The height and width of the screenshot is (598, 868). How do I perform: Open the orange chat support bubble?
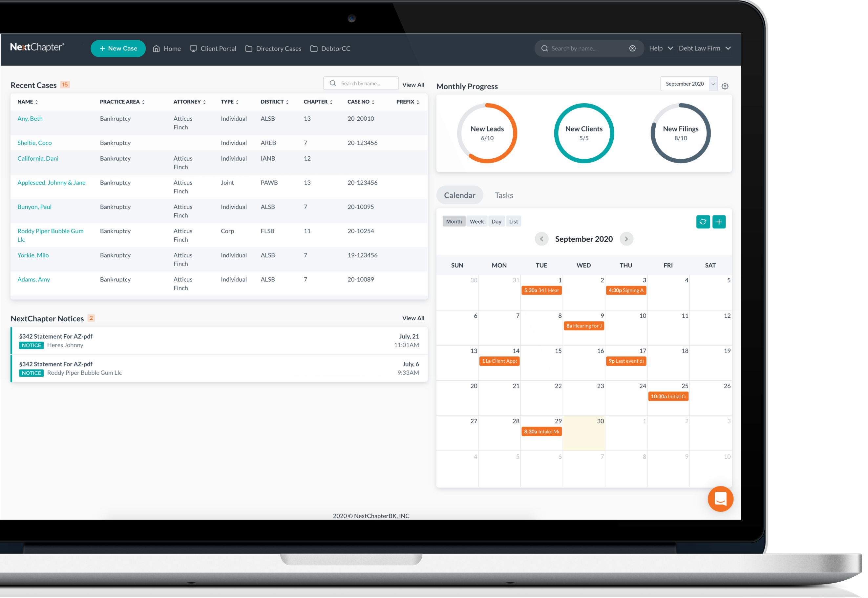720,499
